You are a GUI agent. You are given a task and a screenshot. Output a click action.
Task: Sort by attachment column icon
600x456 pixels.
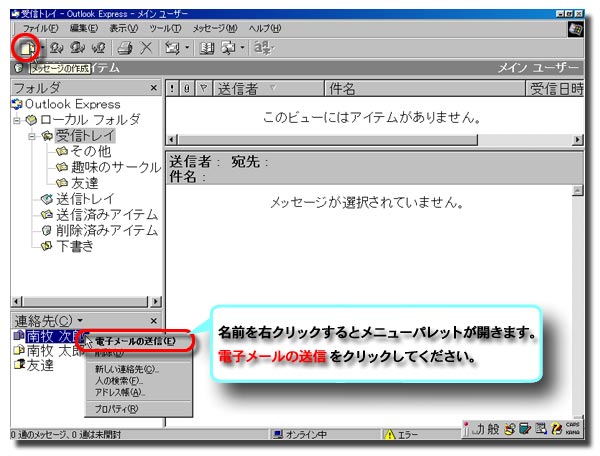tap(187, 89)
